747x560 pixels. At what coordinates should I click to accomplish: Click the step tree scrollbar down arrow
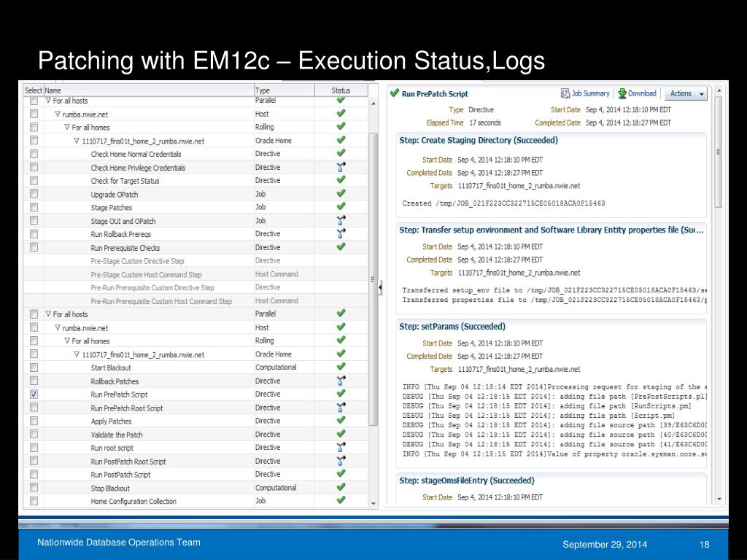click(373, 503)
